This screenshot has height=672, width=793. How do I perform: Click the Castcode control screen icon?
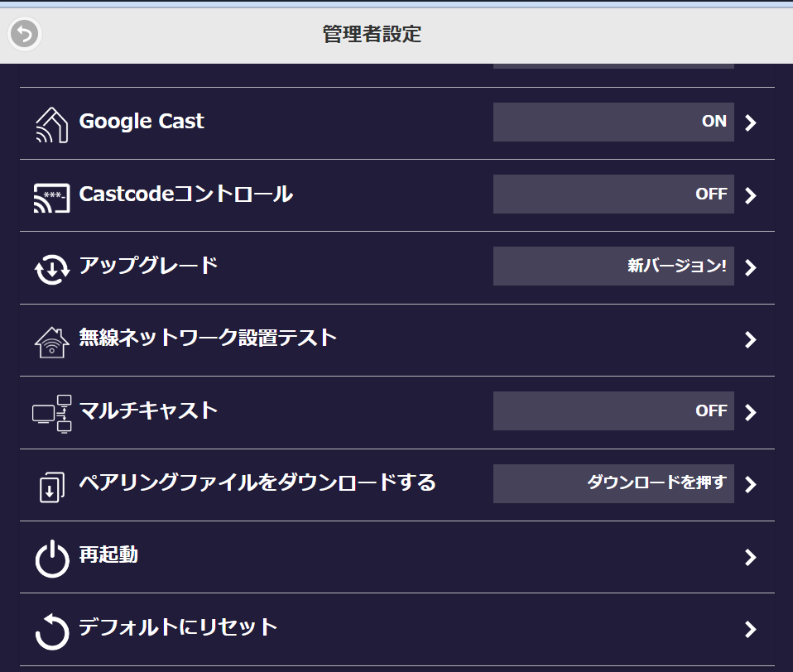pyautogui.click(x=51, y=197)
